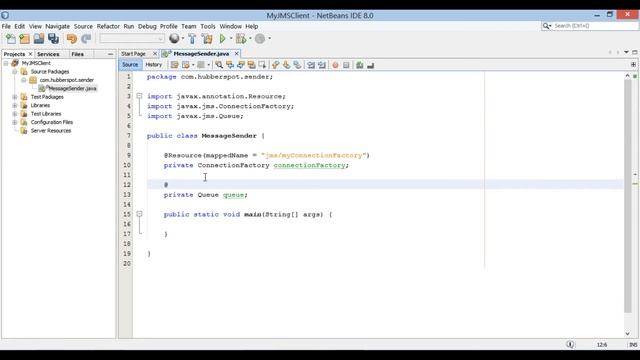Switch to the Services tab

pos(48,54)
